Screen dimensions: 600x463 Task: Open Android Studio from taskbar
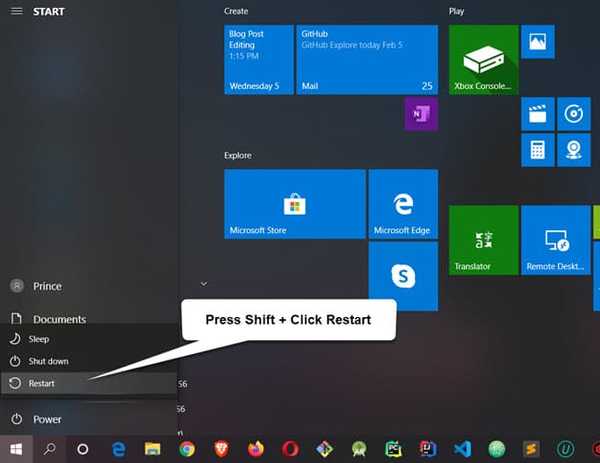tap(359, 449)
